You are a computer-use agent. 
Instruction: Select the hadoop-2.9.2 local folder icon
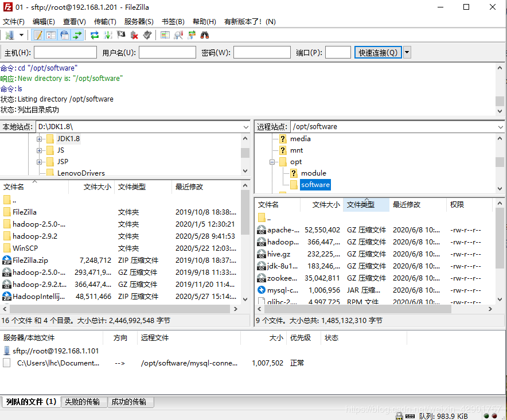7,236
